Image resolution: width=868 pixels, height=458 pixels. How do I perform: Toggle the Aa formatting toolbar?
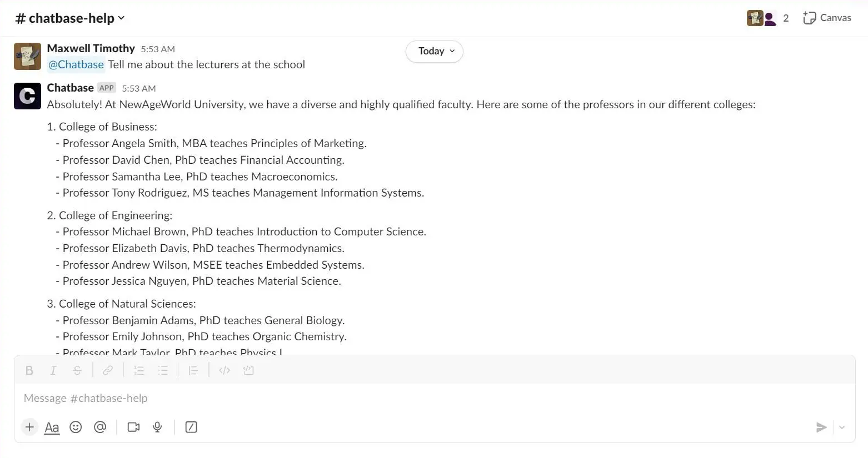[x=52, y=427]
